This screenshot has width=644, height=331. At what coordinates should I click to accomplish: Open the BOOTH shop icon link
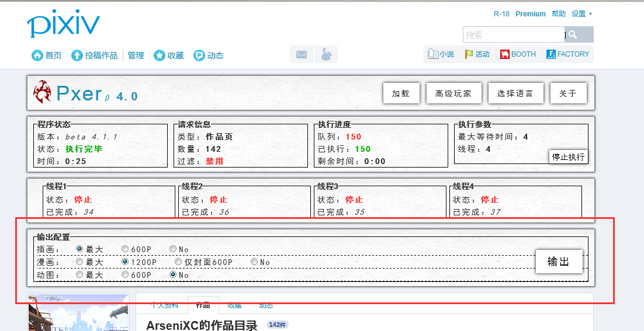[505, 54]
